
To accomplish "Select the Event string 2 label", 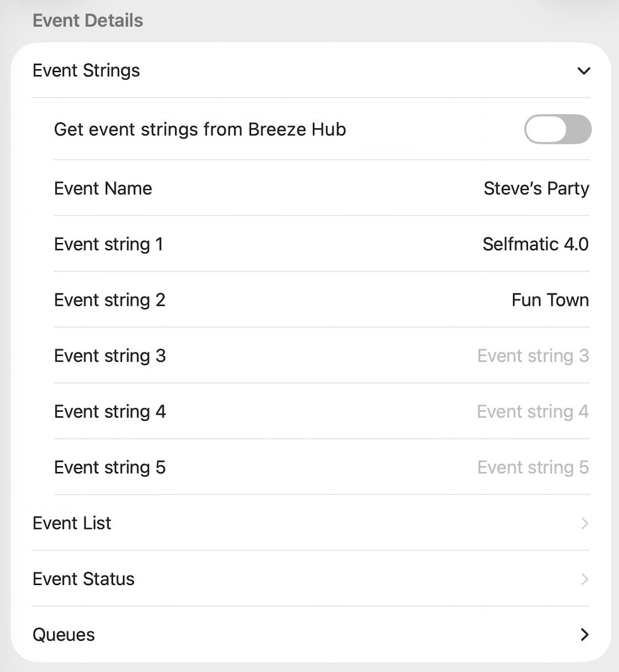I will [x=109, y=300].
